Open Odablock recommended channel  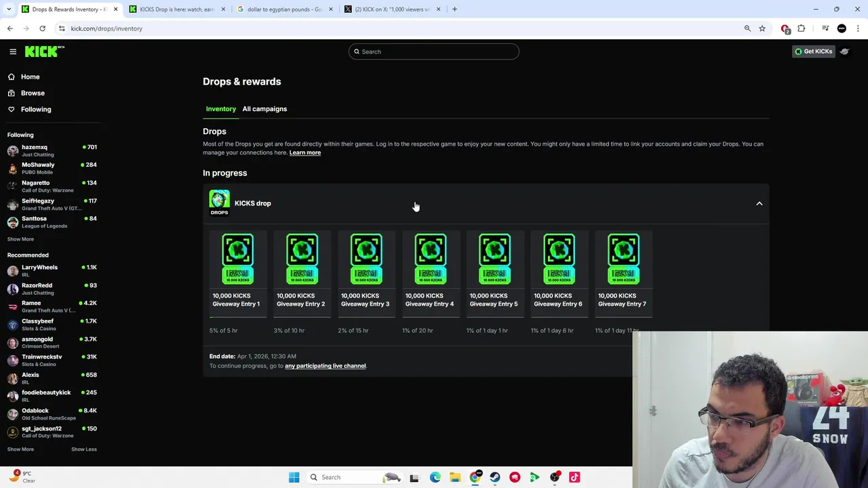52,413
